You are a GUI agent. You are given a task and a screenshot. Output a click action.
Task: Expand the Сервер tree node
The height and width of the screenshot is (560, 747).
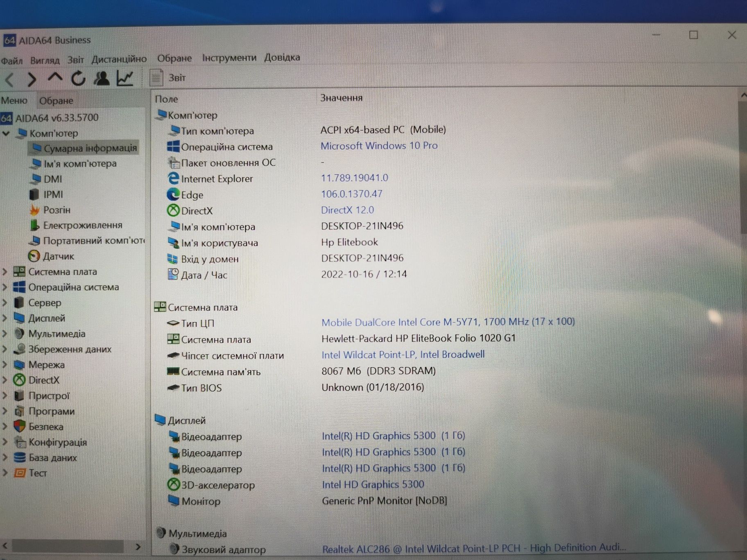click(x=5, y=303)
